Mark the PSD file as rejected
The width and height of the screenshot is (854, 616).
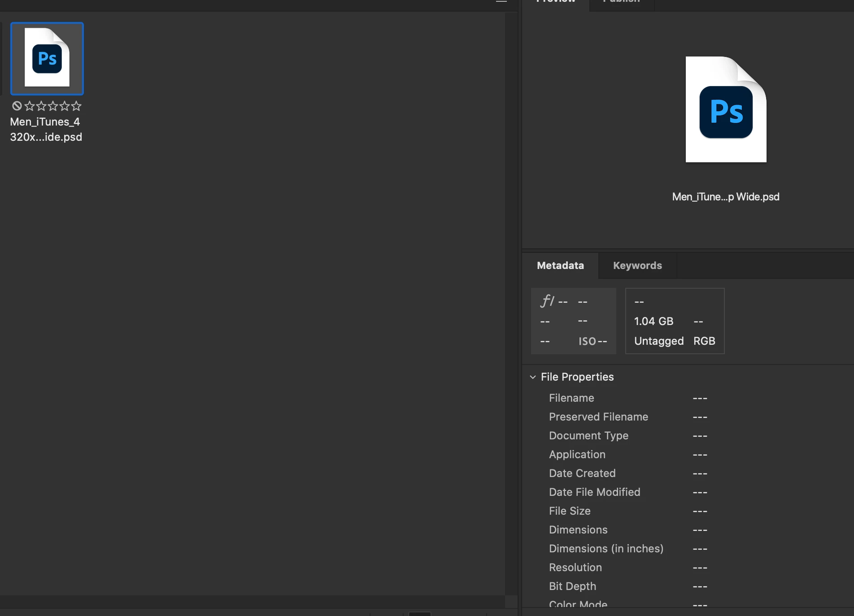point(17,106)
